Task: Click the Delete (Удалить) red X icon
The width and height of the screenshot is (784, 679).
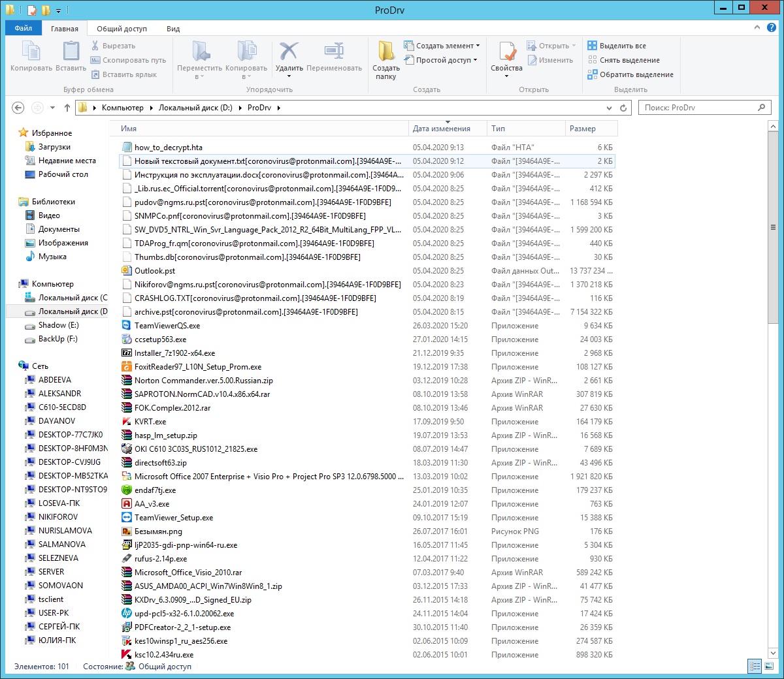Action: pos(289,52)
